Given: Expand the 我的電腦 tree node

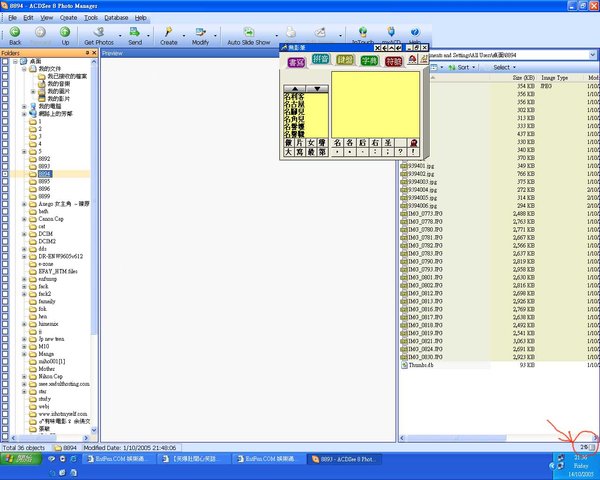Looking at the screenshot, I should [24, 106].
